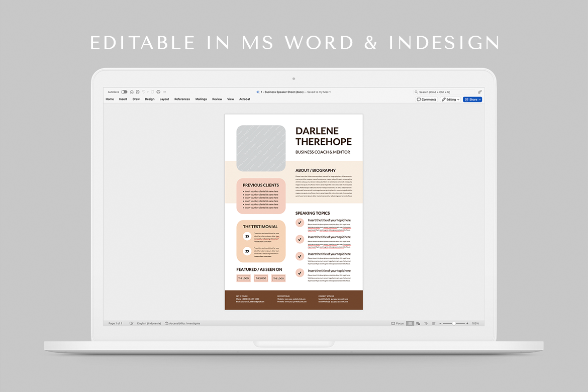This screenshot has width=588, height=392.
Task: Toggle the AutoSave switch
Action: pos(124,92)
